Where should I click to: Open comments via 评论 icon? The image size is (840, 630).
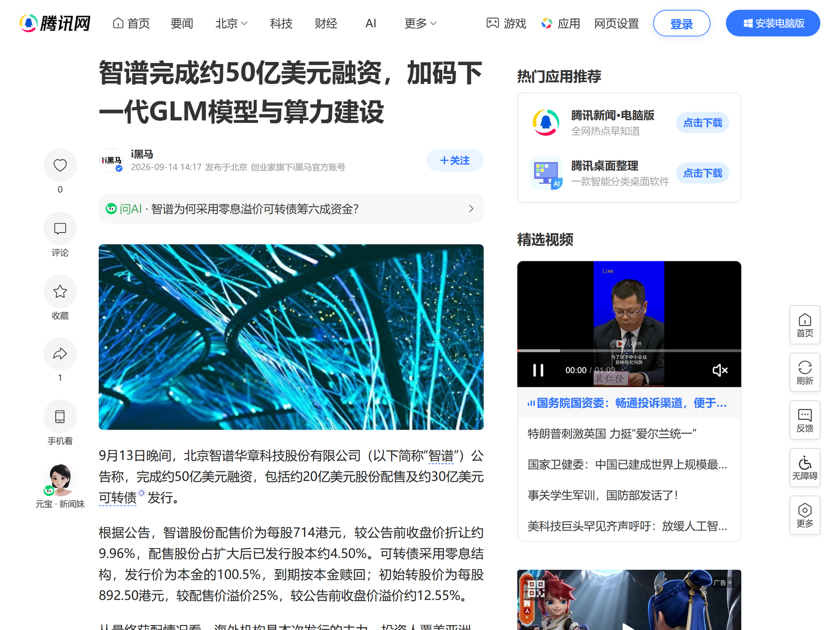pyautogui.click(x=60, y=228)
